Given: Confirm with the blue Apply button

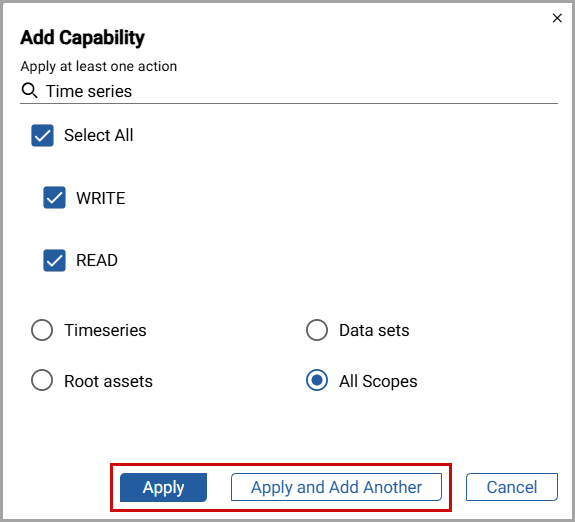Looking at the screenshot, I should [164, 487].
